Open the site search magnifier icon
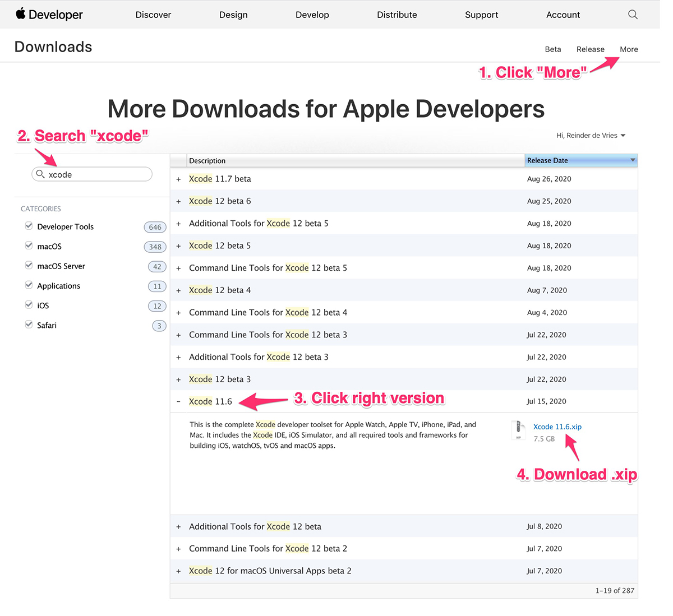Image resolution: width=673 pixels, height=616 pixels. click(x=633, y=15)
